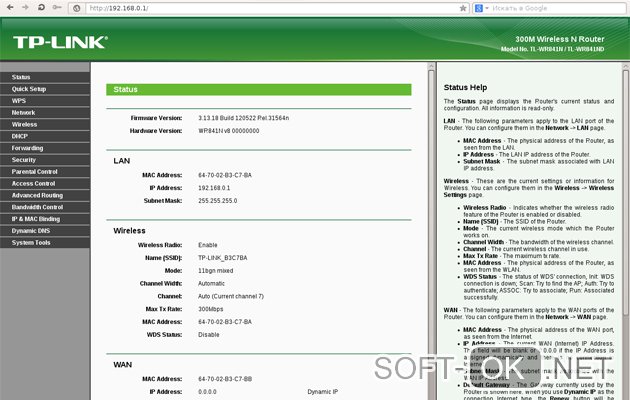Click the subnet mask 255.255.255.0 value
The width and height of the screenshot is (630, 400).
click(x=217, y=201)
